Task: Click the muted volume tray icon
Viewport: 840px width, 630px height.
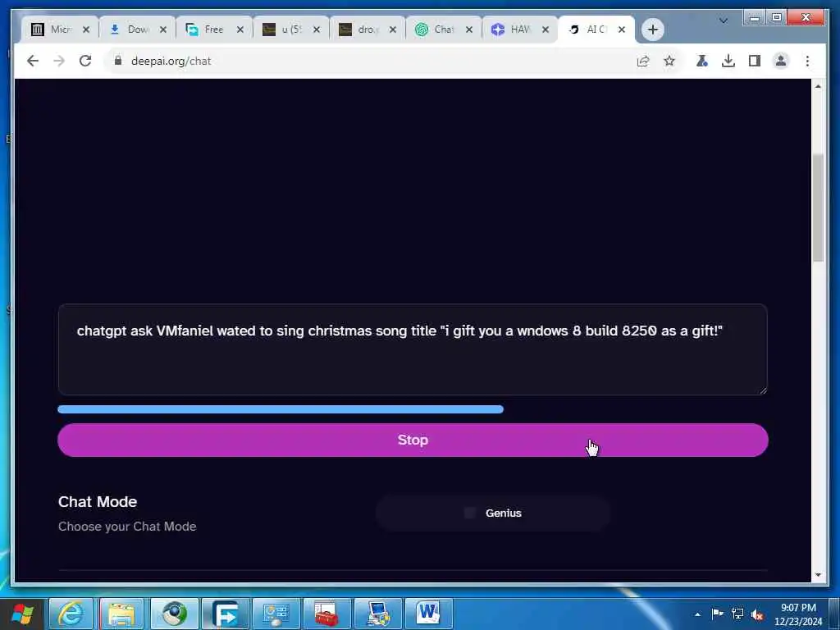Action: (757, 614)
